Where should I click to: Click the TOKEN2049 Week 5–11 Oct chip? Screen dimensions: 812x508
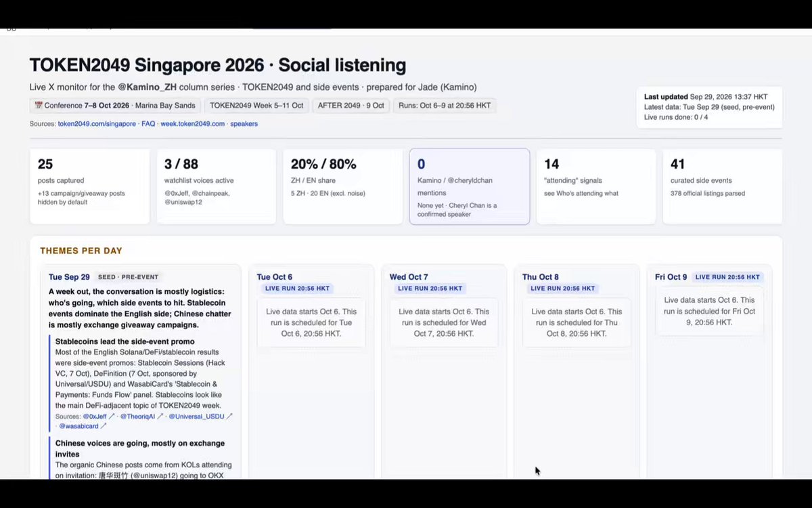coord(256,106)
